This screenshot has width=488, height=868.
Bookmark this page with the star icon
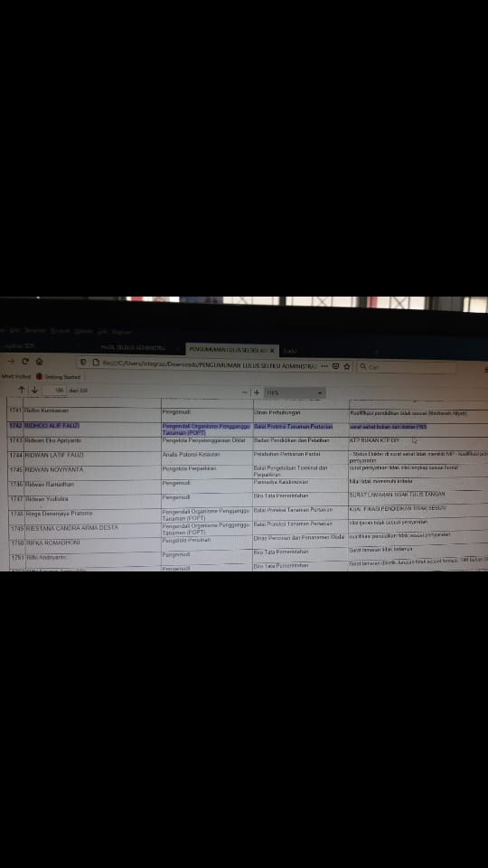347,366
